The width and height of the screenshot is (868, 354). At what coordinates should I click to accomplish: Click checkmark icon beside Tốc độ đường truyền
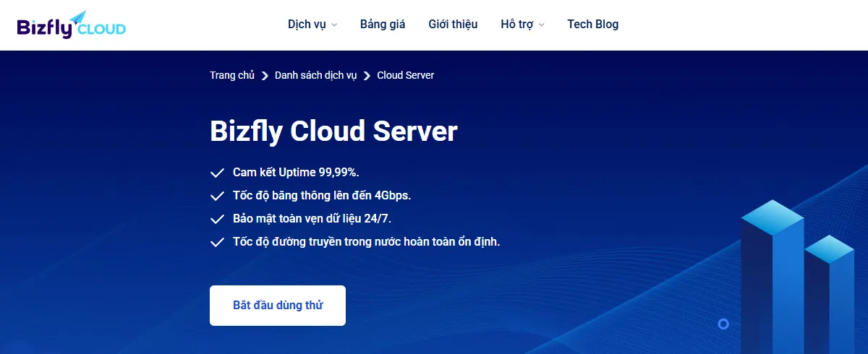pos(217,242)
